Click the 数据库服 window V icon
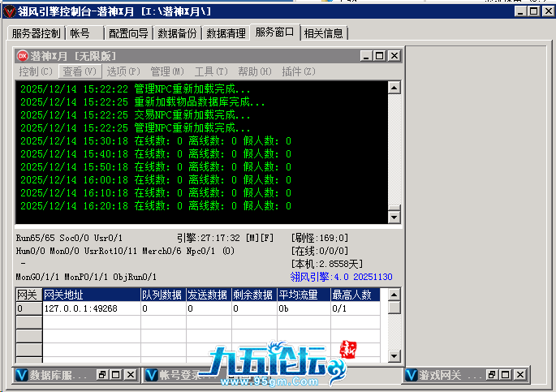 (x=22, y=375)
